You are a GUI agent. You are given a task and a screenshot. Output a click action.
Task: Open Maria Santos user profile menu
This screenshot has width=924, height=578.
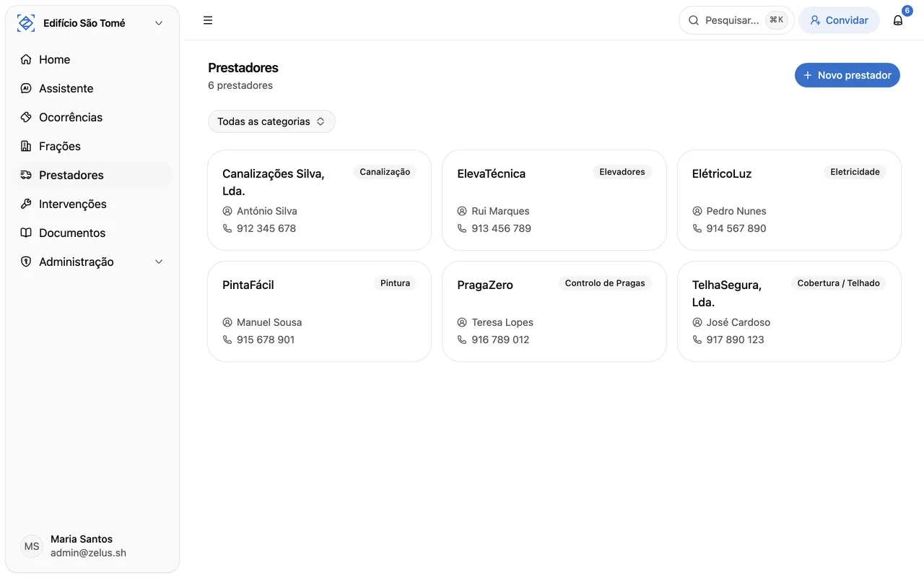(81, 546)
